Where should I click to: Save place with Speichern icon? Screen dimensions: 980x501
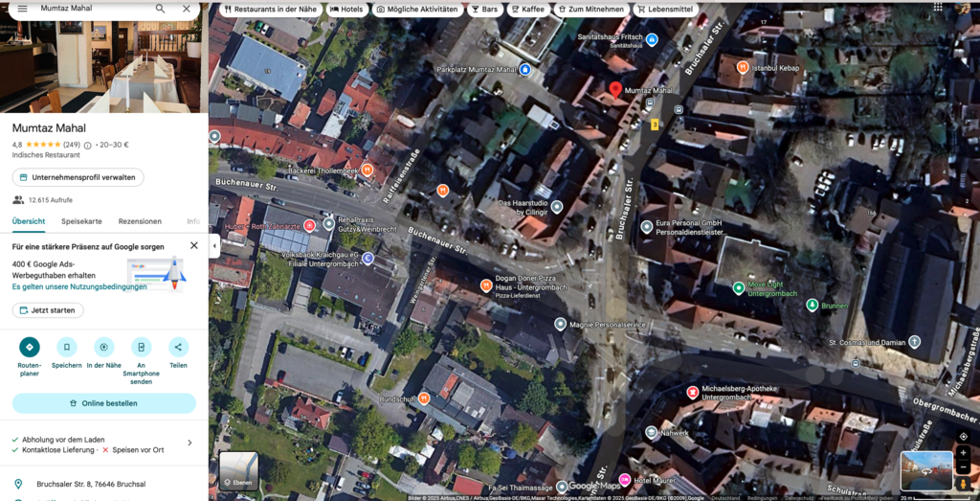(66, 347)
